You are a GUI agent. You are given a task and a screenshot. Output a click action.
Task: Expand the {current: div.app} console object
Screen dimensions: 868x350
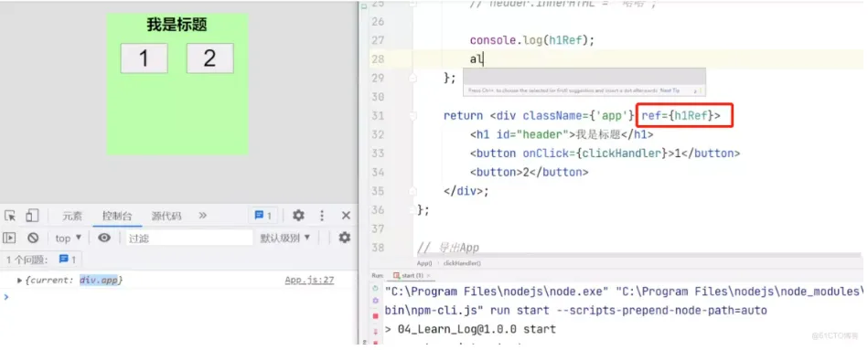point(20,281)
